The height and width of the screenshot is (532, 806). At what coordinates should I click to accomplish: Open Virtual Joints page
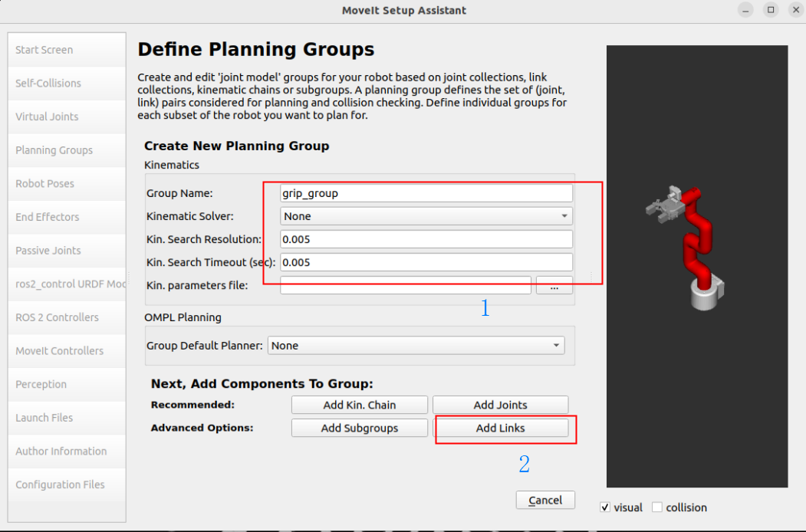pos(67,117)
